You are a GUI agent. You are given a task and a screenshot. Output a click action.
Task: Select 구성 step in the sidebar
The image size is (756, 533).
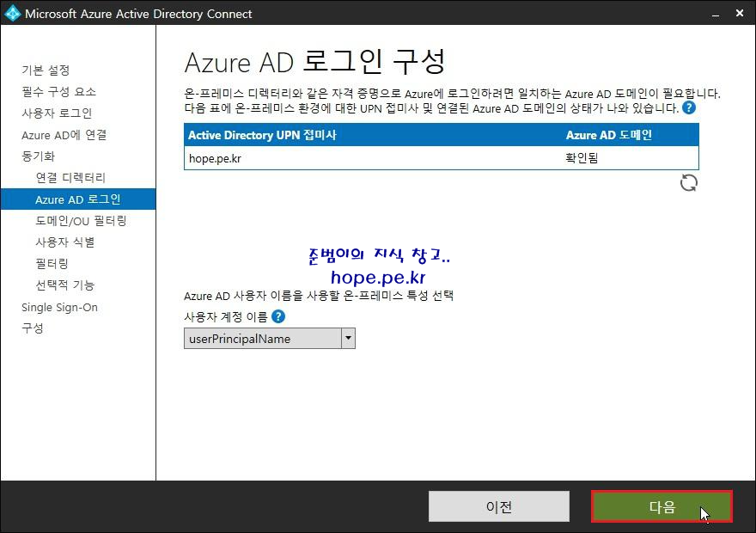point(33,328)
